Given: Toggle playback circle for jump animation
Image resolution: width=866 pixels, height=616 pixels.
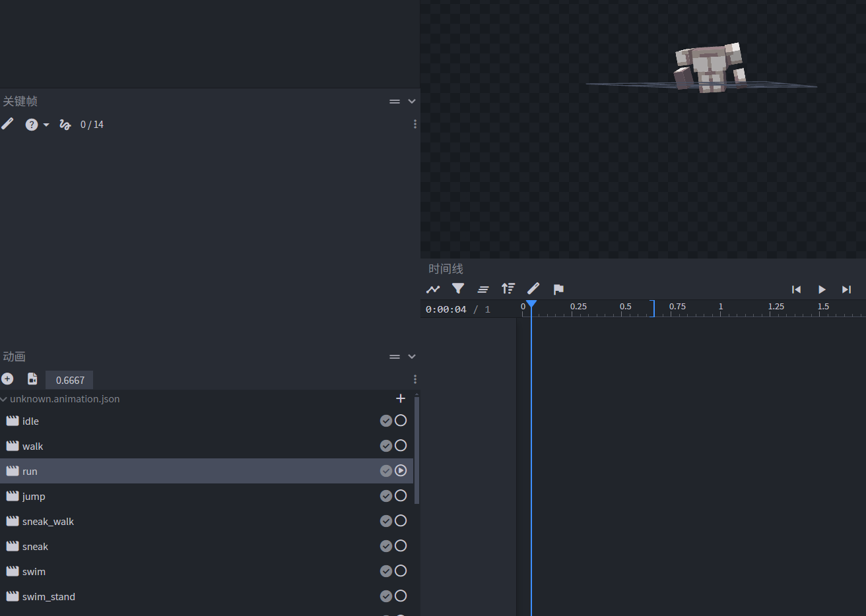Looking at the screenshot, I should tap(401, 496).
